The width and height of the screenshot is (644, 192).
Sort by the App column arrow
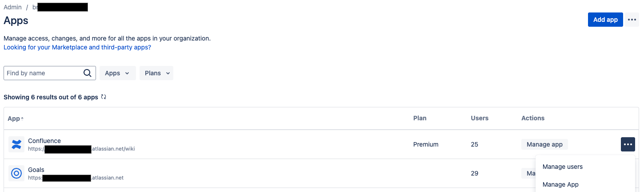[x=22, y=118]
